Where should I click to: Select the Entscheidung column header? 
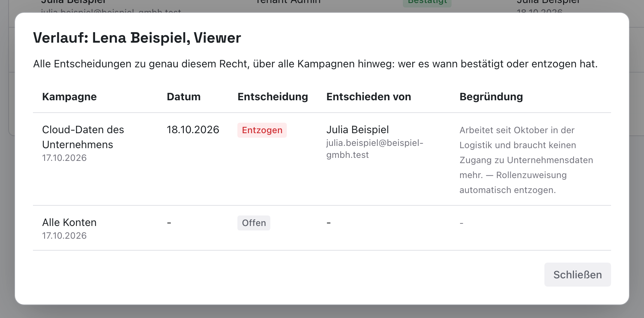273,97
